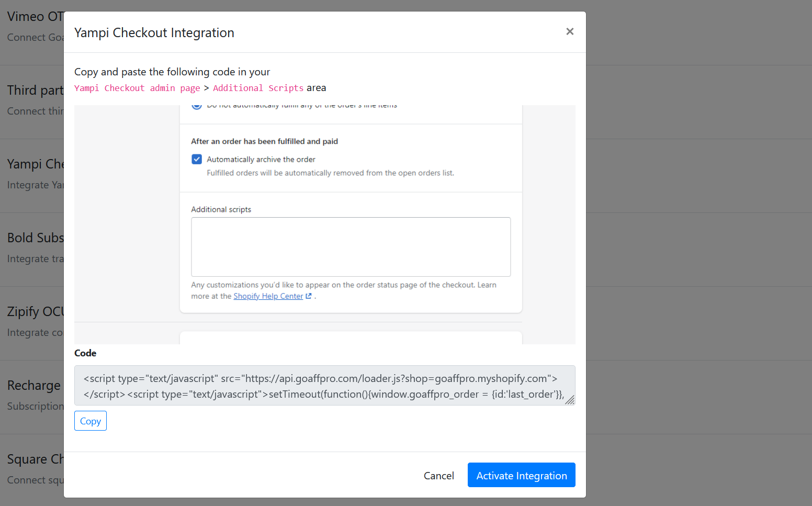Viewport: 812px width, 506px height.
Task: Click 'Copy and paste the following code' text
Action: point(172,72)
